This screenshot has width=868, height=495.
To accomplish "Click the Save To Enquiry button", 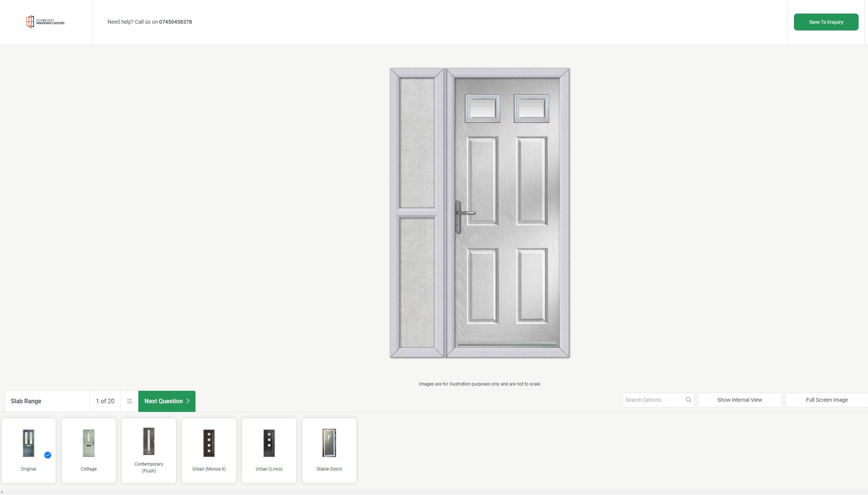I will point(826,21).
